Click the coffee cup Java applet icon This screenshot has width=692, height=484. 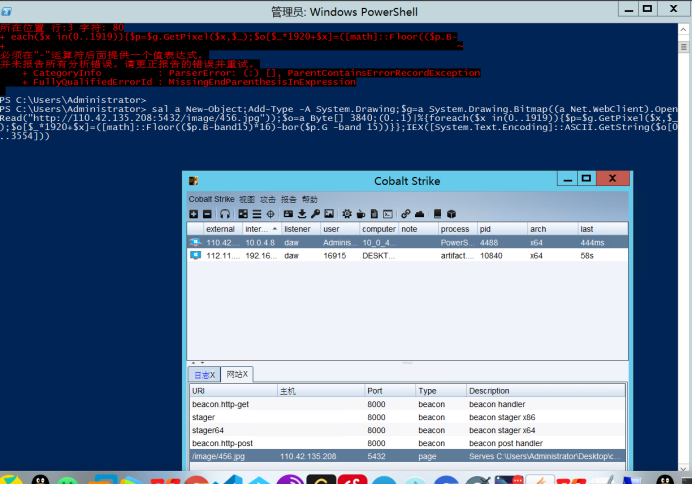point(361,214)
